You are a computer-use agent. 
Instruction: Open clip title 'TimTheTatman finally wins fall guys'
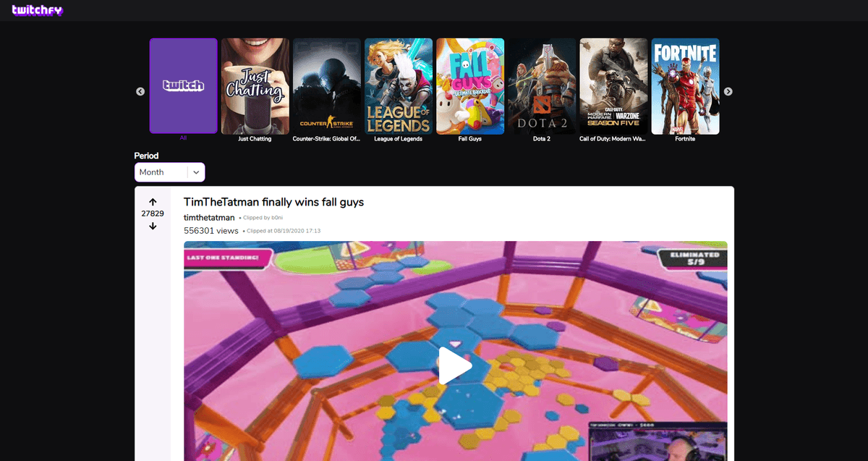tap(273, 202)
